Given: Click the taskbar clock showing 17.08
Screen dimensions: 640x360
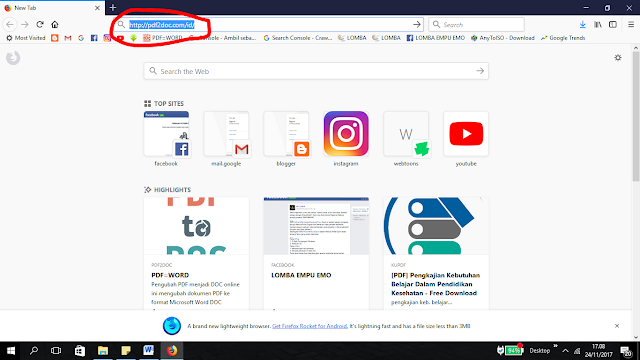Looking at the screenshot, I should click(x=598, y=351).
